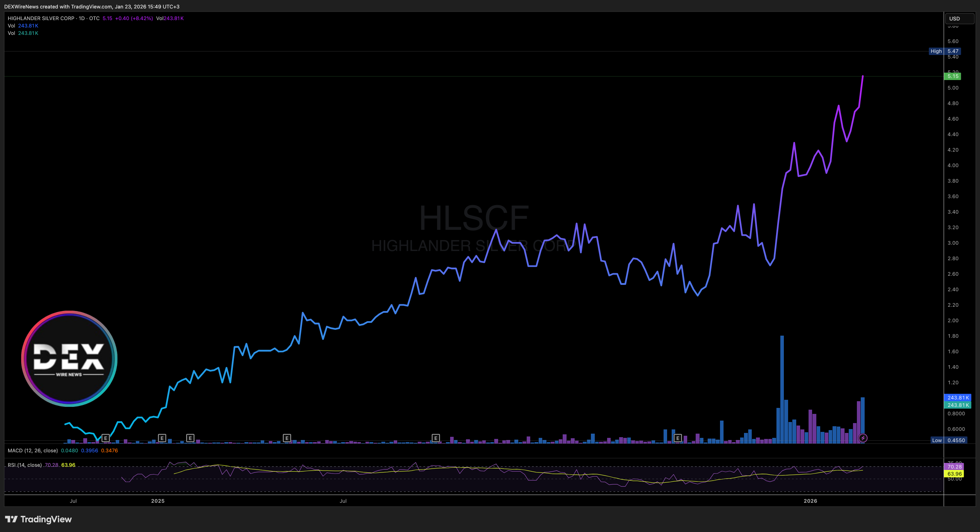Click the High 5.47 price label

click(944, 51)
